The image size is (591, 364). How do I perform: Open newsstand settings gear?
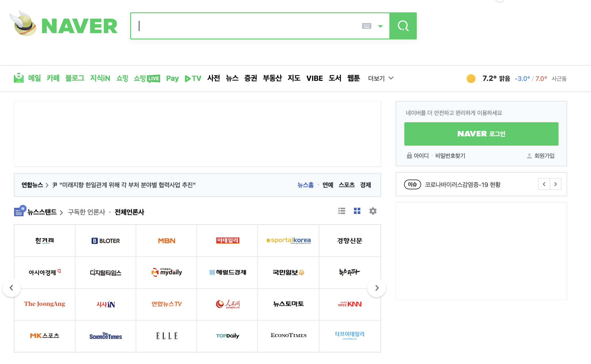tap(373, 211)
